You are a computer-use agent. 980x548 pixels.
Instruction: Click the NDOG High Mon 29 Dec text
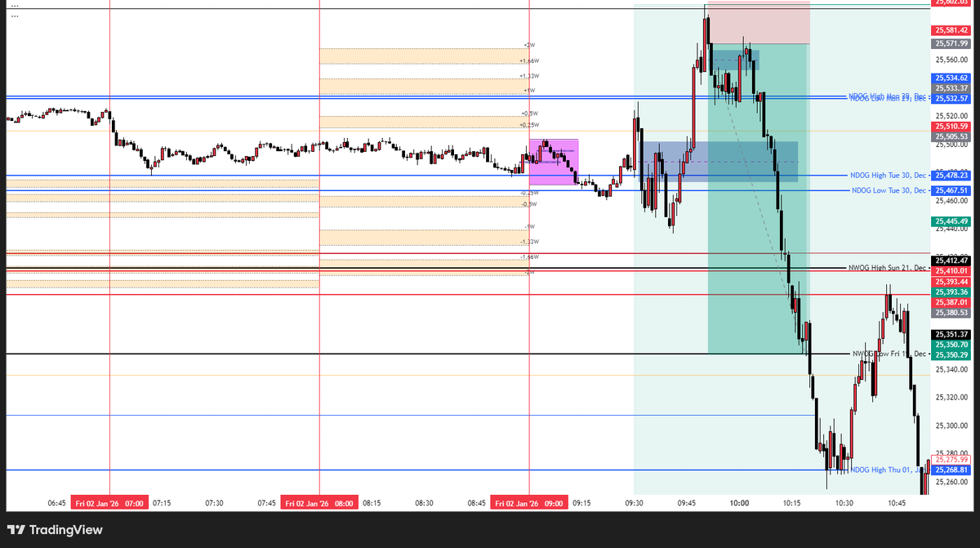[886, 96]
